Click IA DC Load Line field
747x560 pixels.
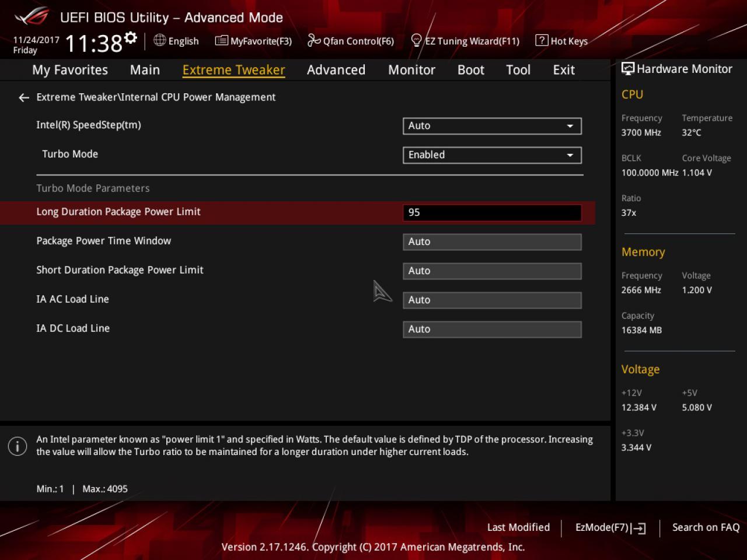click(492, 329)
